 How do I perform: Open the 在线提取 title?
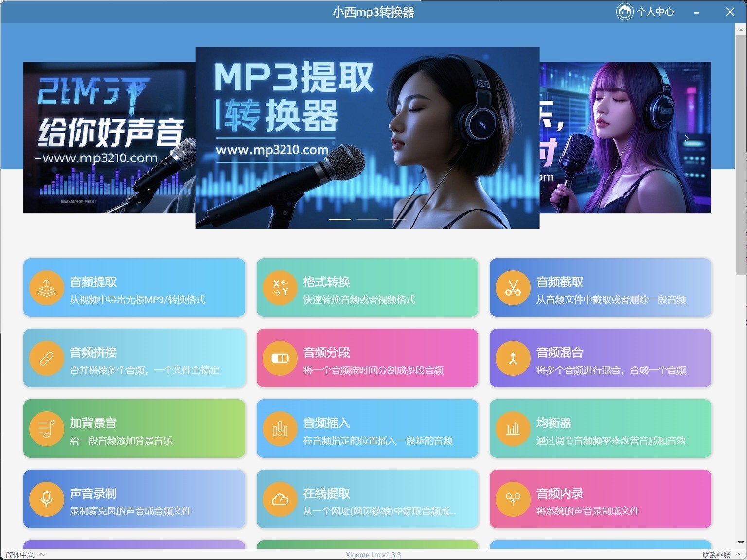[x=327, y=493]
